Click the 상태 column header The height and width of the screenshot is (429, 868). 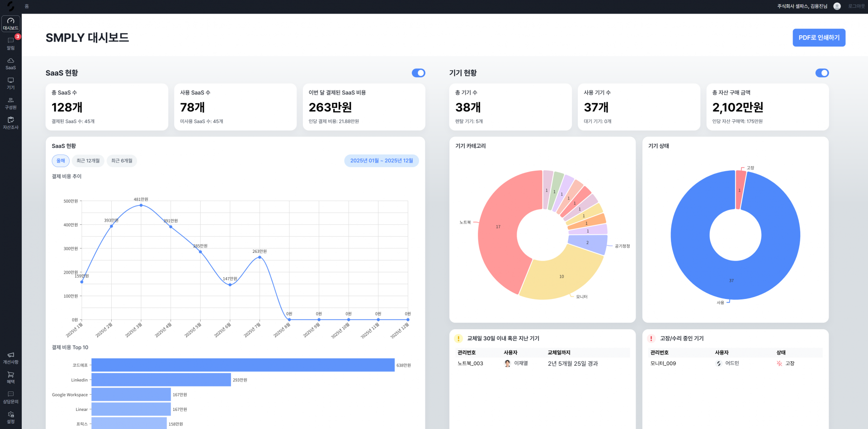point(781,353)
